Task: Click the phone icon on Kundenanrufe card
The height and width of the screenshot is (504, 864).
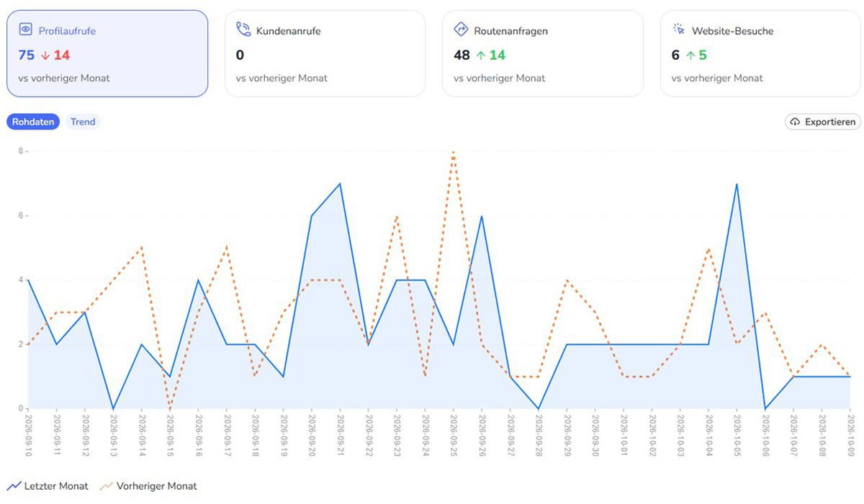Action: tap(243, 30)
